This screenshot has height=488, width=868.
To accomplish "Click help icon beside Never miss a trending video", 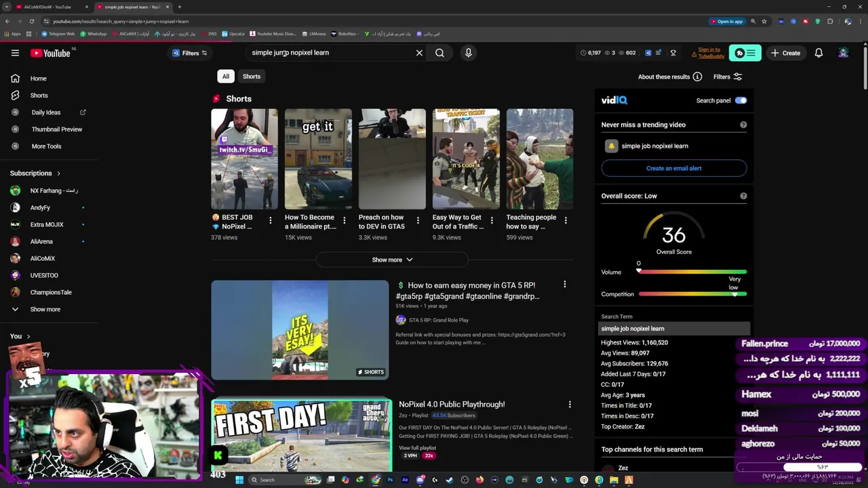I will pos(743,125).
